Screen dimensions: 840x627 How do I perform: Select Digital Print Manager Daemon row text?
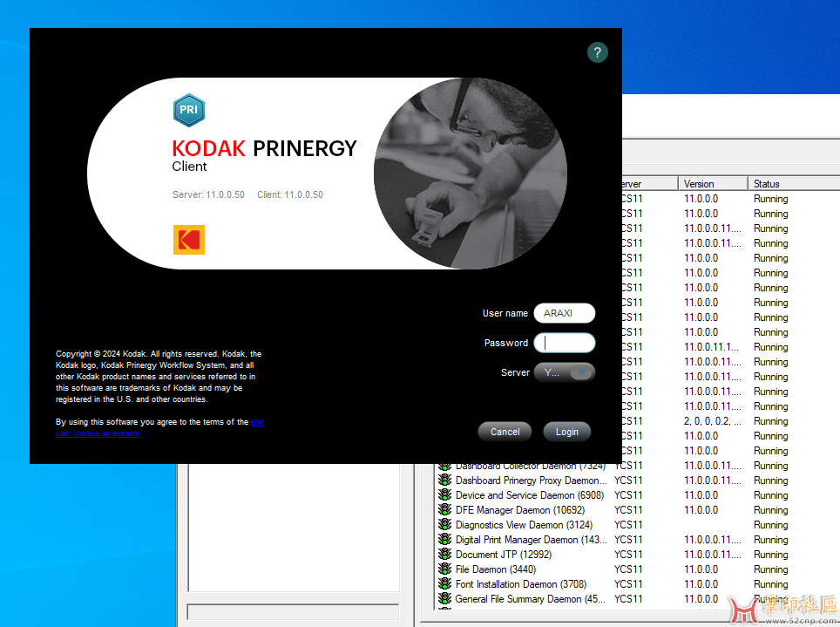(532, 540)
